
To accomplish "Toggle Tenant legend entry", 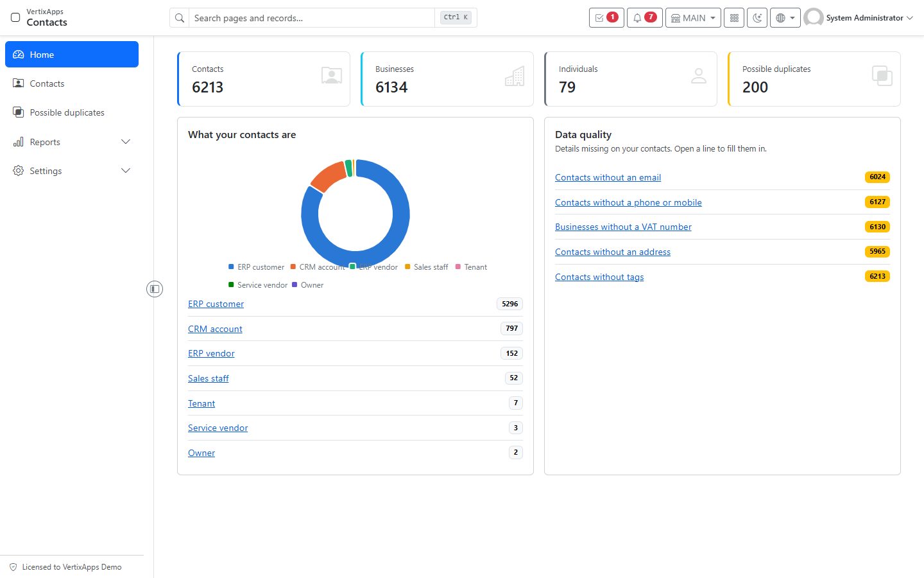I will click(x=472, y=267).
